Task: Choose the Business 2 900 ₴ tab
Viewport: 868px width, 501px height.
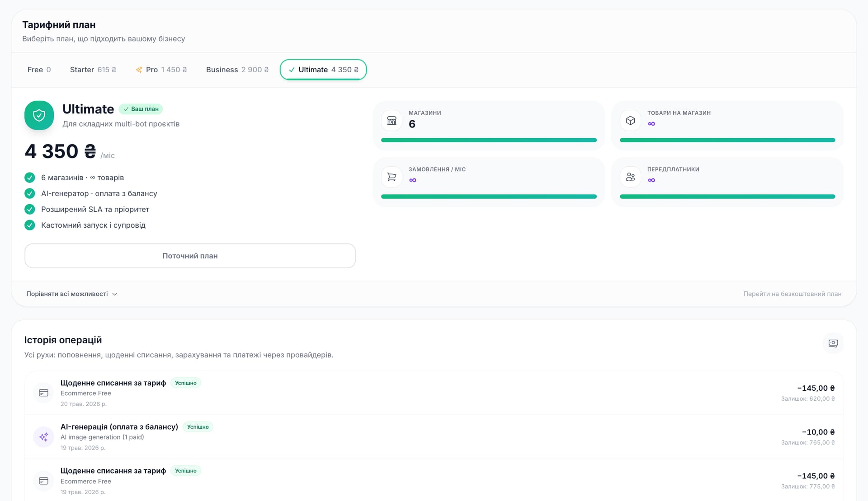Action: [x=237, y=70]
